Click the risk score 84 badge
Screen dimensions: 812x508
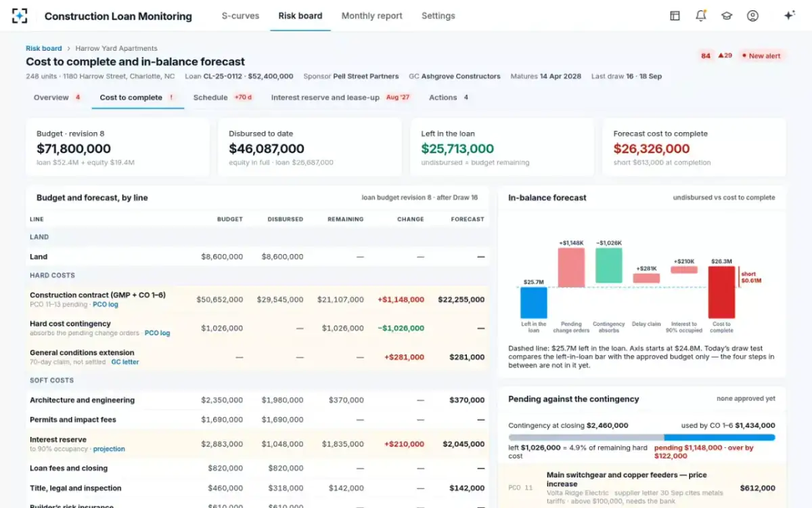(706, 56)
